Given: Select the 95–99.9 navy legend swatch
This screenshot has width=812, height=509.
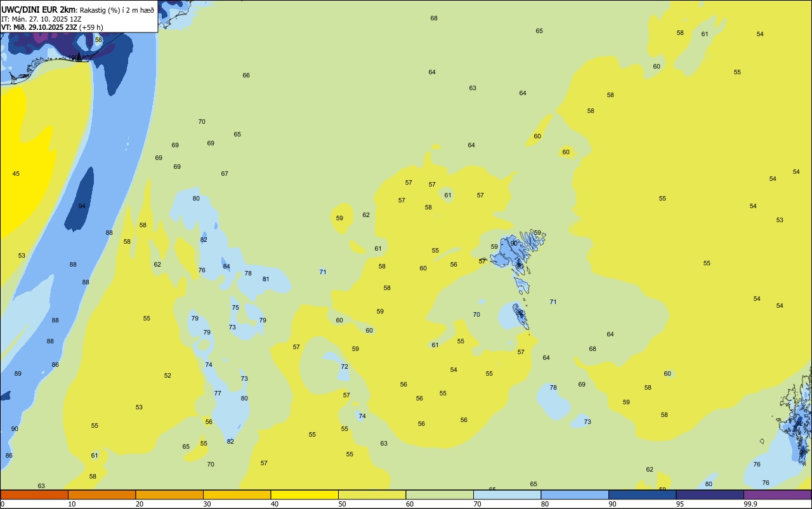Looking at the screenshot, I should 710,494.
